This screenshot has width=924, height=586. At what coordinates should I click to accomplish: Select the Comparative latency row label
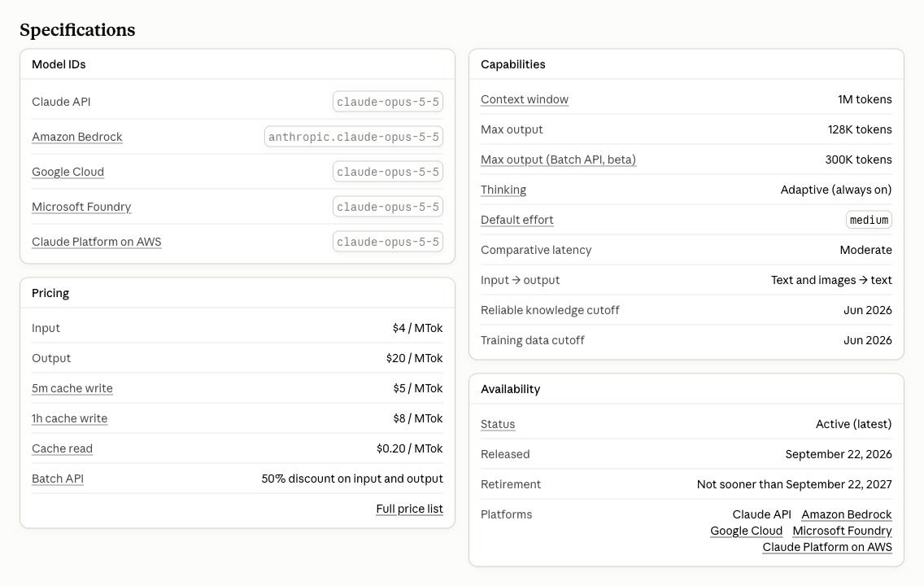coord(536,250)
